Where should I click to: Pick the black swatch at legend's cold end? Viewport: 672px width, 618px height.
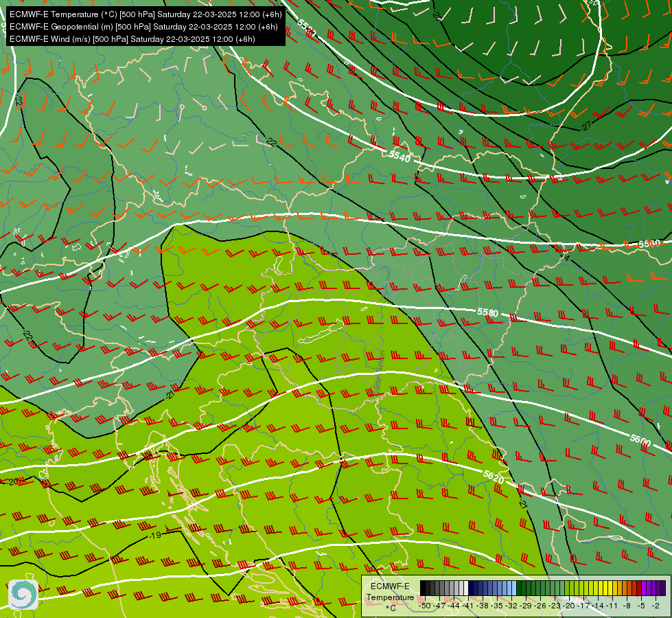click(423, 588)
